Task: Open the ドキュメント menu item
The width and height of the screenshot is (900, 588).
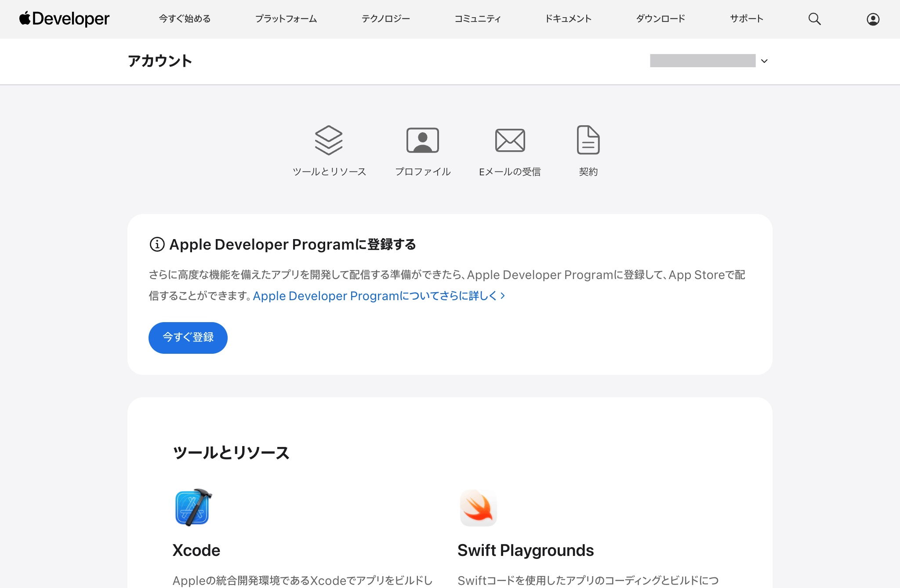Action: coord(568,19)
